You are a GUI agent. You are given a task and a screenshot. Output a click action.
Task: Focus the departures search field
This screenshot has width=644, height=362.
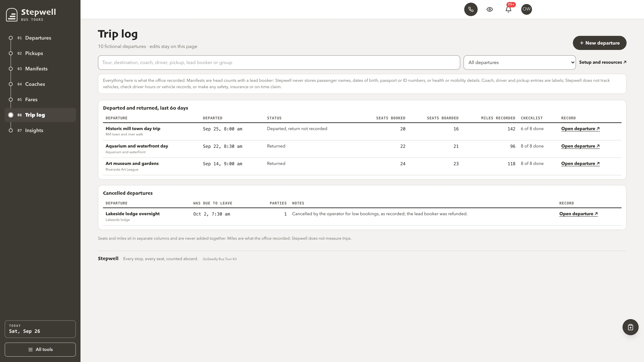279,63
